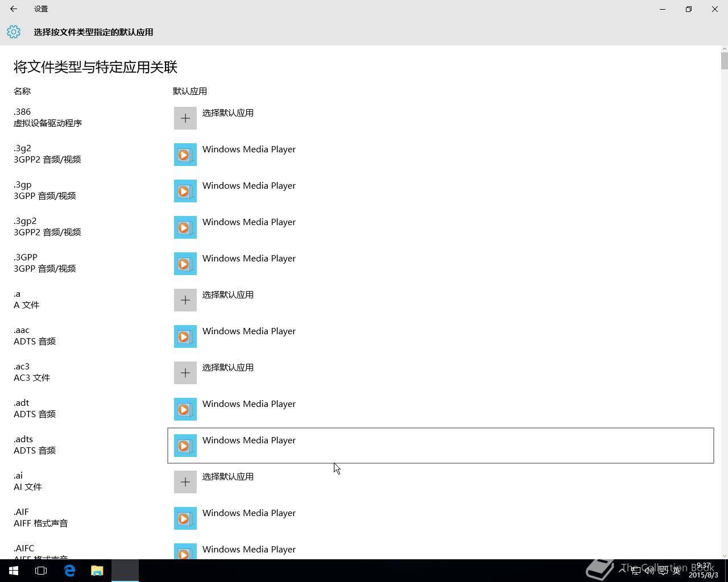Open the network tray icon

pyautogui.click(x=636, y=571)
